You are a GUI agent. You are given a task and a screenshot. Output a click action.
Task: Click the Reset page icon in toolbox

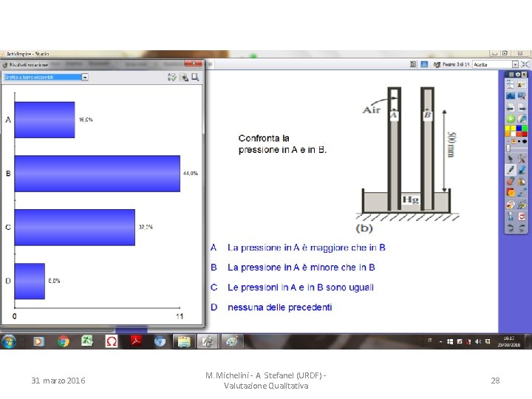point(522,216)
